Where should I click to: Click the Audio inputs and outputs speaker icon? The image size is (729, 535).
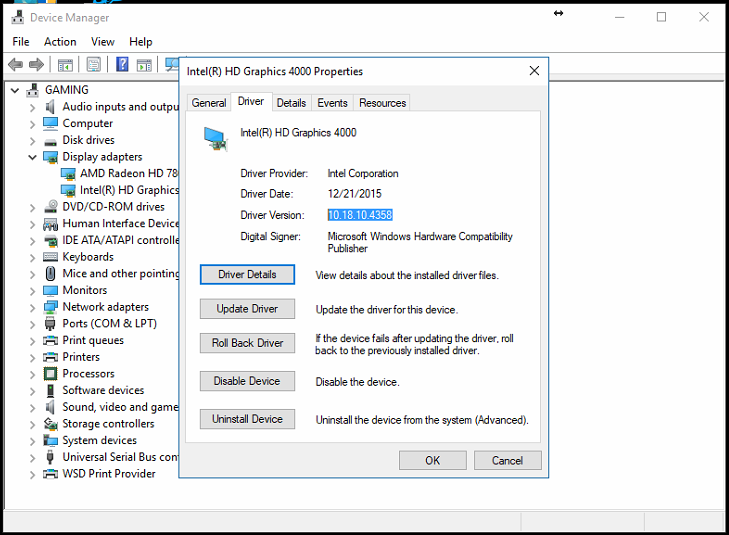[x=50, y=106]
